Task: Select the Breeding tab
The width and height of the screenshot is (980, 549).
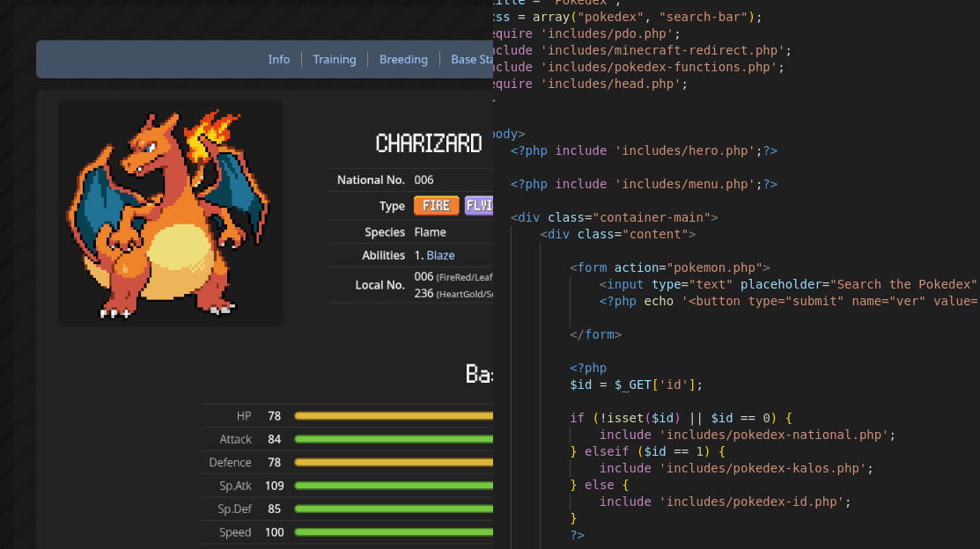Action: (403, 59)
